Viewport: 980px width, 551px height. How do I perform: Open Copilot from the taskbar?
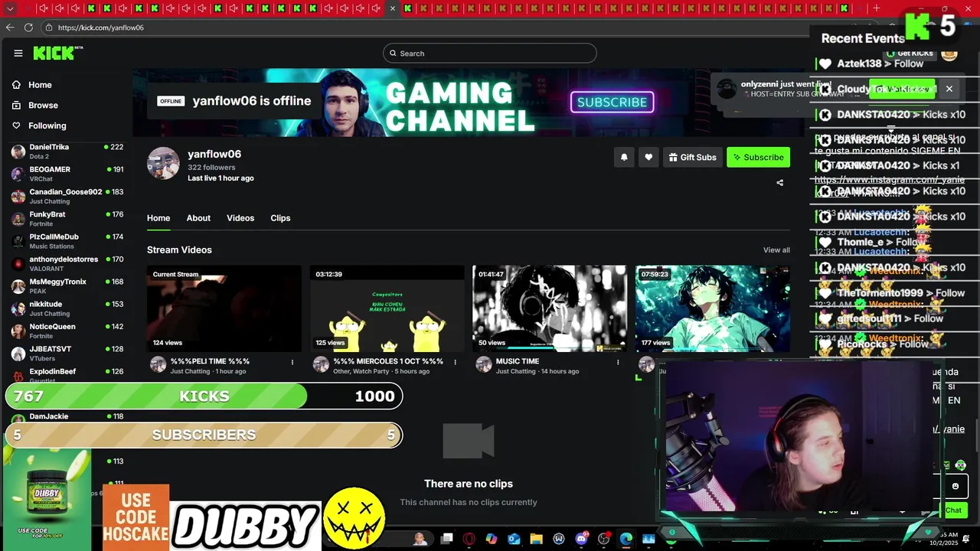pos(492,539)
